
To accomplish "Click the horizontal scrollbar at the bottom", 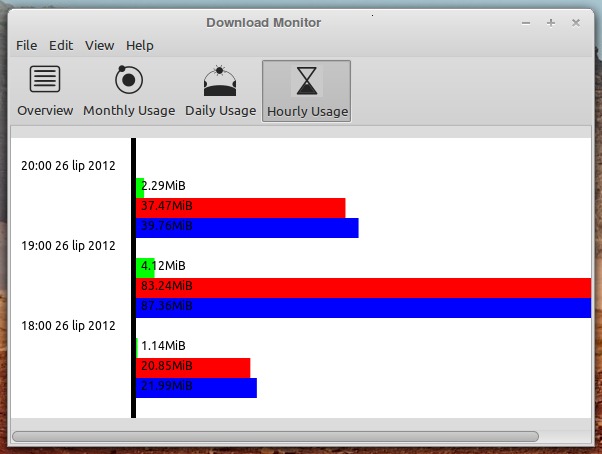I will (275, 436).
